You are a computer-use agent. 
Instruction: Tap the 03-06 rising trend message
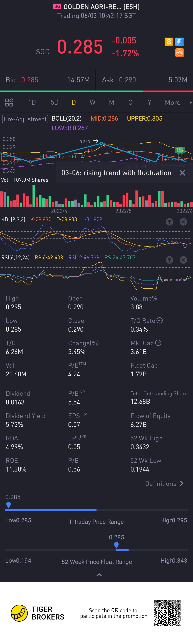coord(116,173)
